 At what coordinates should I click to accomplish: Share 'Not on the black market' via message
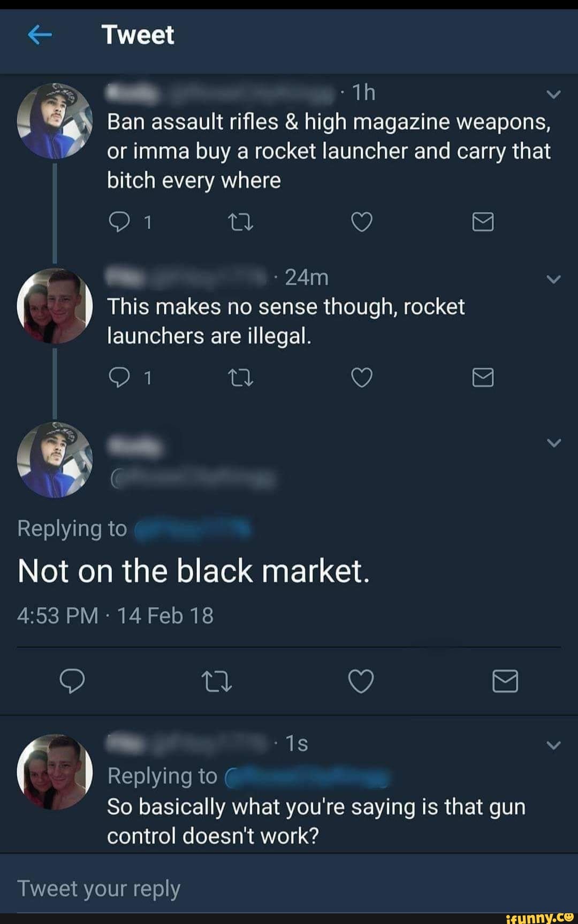pos(505,681)
